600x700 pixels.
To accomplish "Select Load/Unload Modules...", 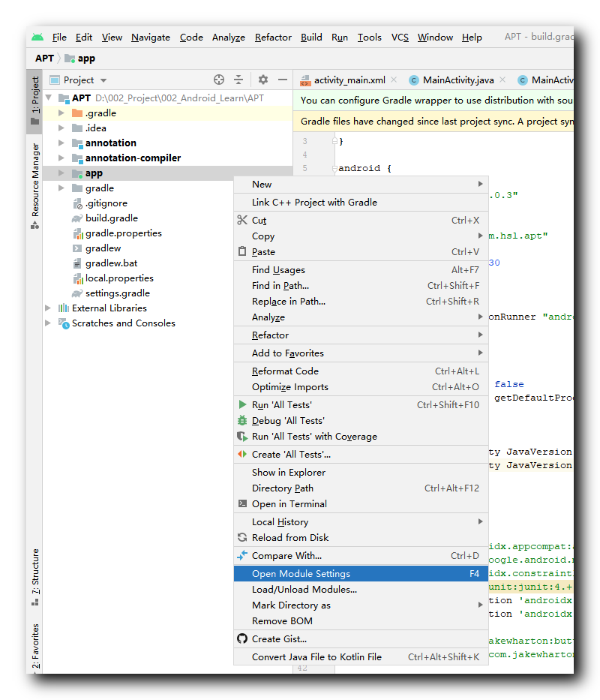I will 361,589.
